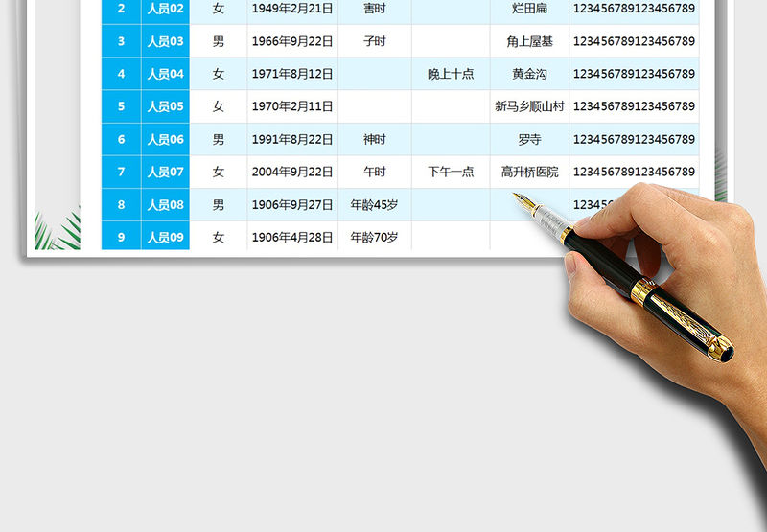Select the 人员08 name cell

(x=165, y=204)
